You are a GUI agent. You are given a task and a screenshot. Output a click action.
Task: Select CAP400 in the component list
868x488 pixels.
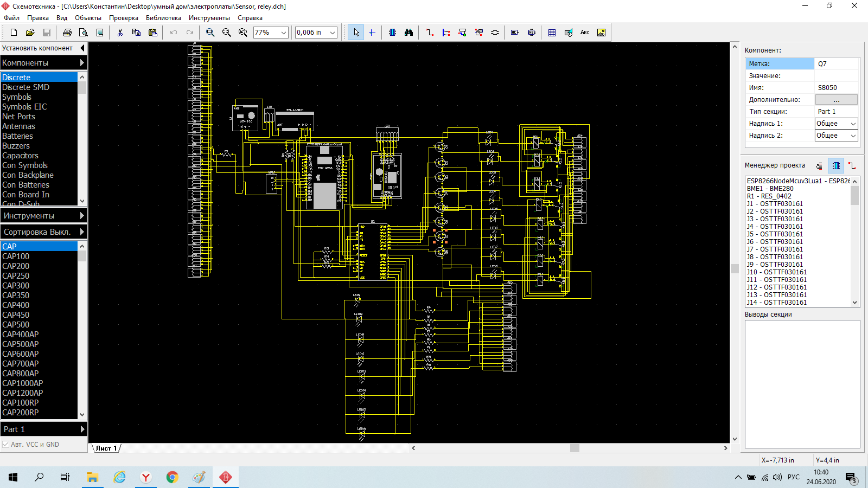16,305
